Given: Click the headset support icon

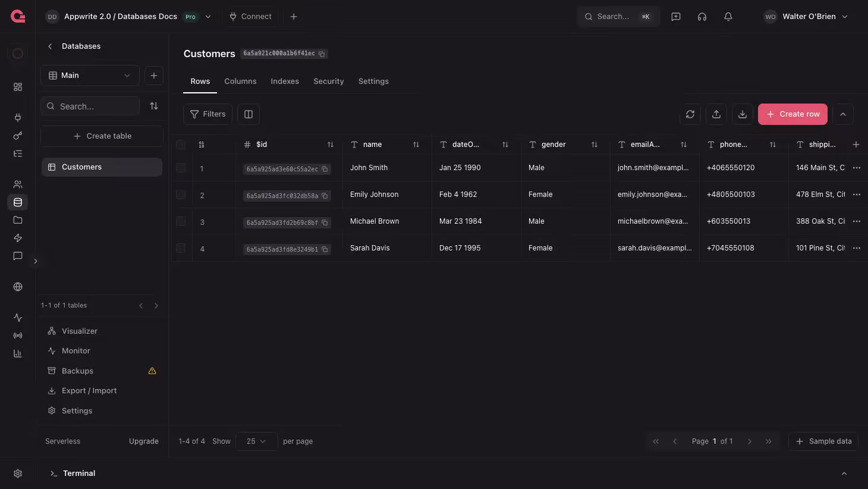Looking at the screenshot, I should pos(702,17).
